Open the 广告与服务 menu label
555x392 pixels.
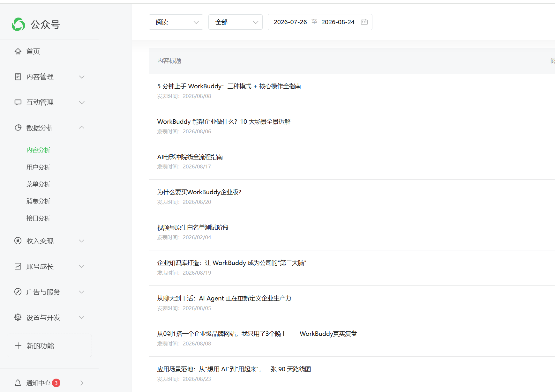[x=43, y=292]
